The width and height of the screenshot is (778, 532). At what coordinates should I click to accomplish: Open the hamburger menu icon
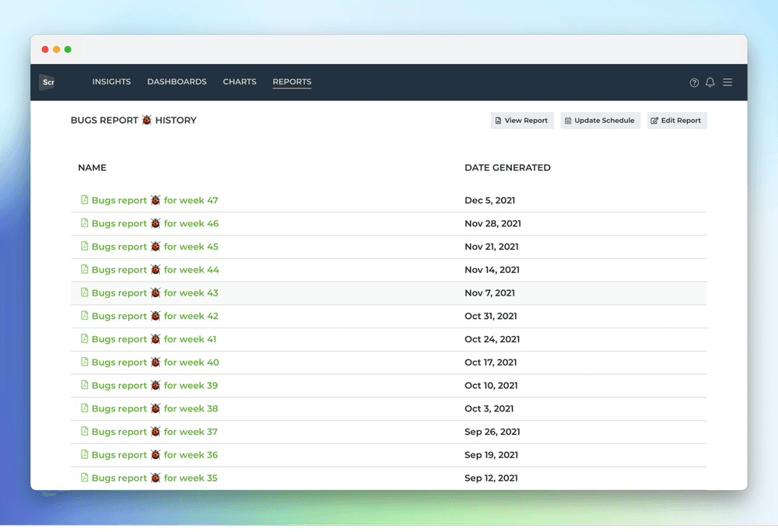pos(727,82)
